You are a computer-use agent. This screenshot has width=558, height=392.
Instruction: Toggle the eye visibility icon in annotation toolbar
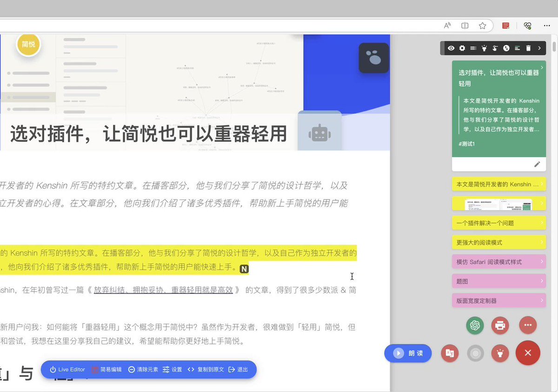tap(451, 48)
